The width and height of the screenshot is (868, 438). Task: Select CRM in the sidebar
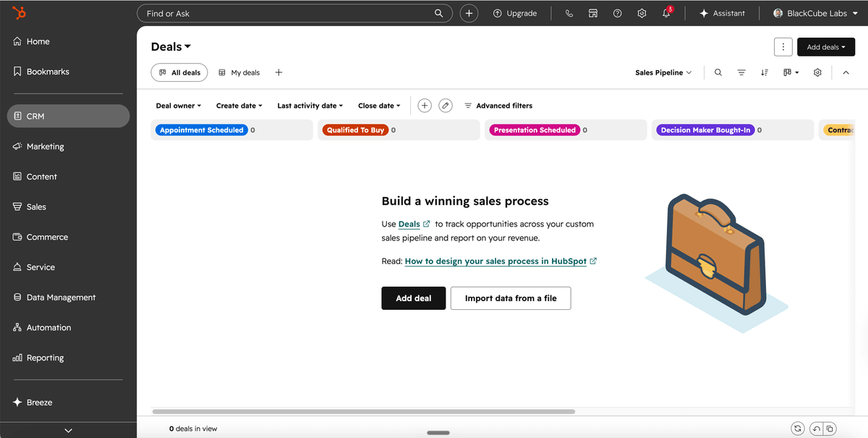tap(68, 116)
